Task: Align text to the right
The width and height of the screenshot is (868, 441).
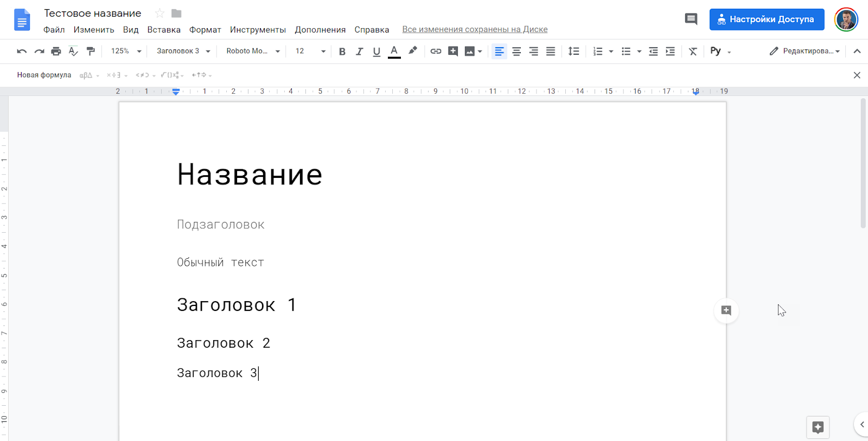Action: tap(533, 51)
